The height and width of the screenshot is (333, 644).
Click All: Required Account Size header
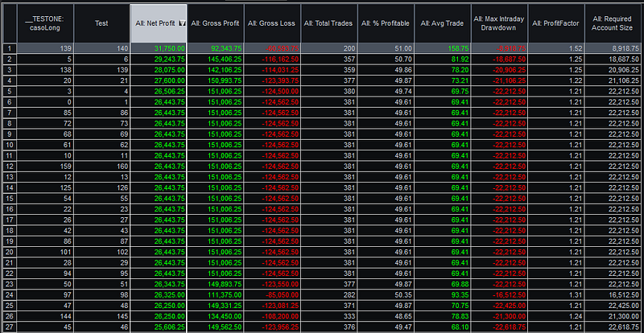coord(613,23)
